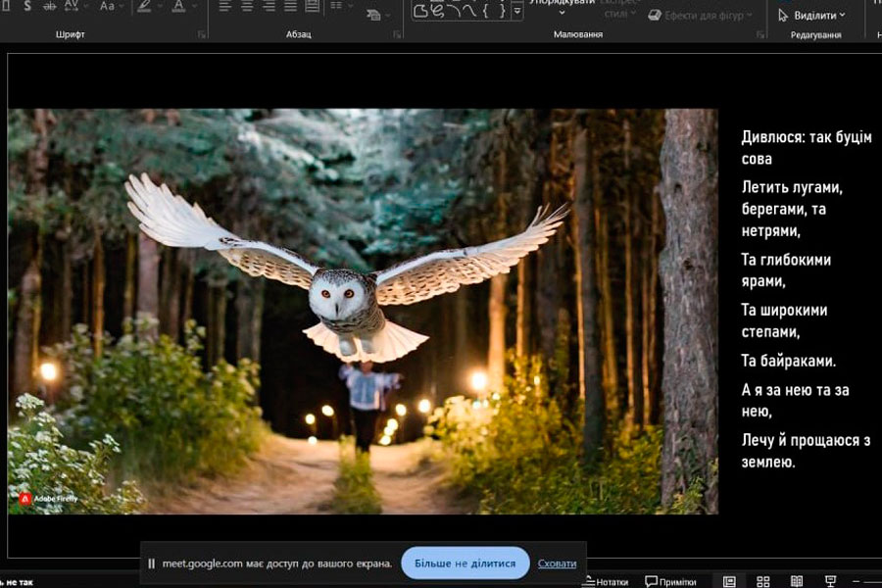882x588 pixels.
Task: Align text to the left
Action: (x=224, y=6)
